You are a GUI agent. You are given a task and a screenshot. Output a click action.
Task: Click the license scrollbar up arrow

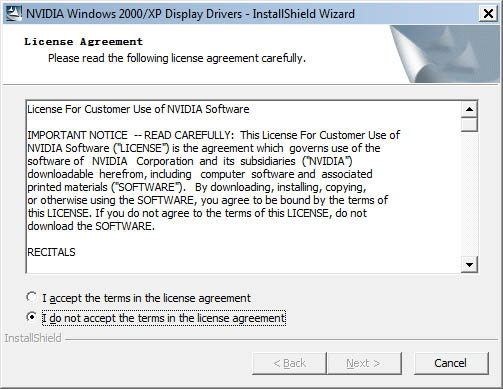pyautogui.click(x=469, y=109)
